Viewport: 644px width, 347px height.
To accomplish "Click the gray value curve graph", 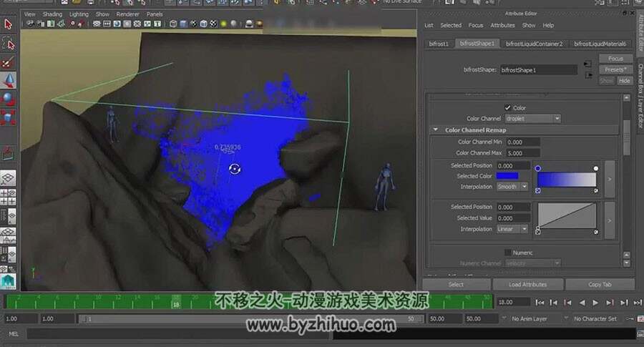I will pyautogui.click(x=567, y=215).
